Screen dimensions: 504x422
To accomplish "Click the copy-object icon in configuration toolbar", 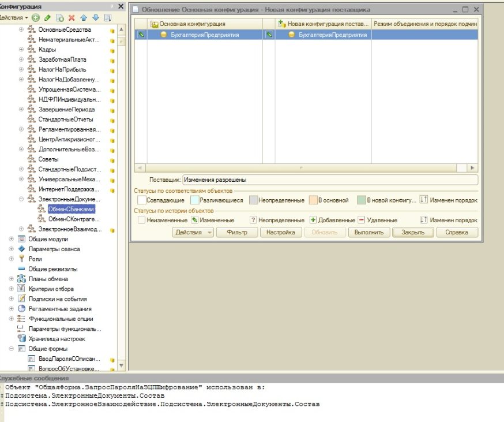I will [59, 18].
